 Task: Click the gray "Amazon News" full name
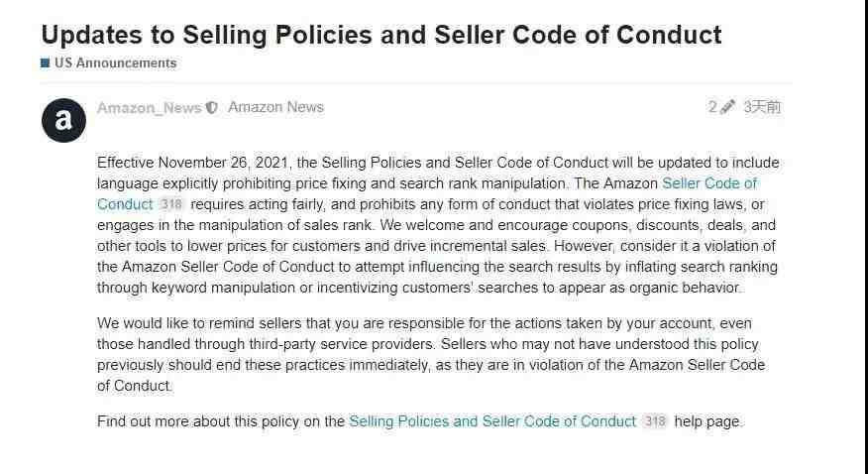click(x=275, y=107)
